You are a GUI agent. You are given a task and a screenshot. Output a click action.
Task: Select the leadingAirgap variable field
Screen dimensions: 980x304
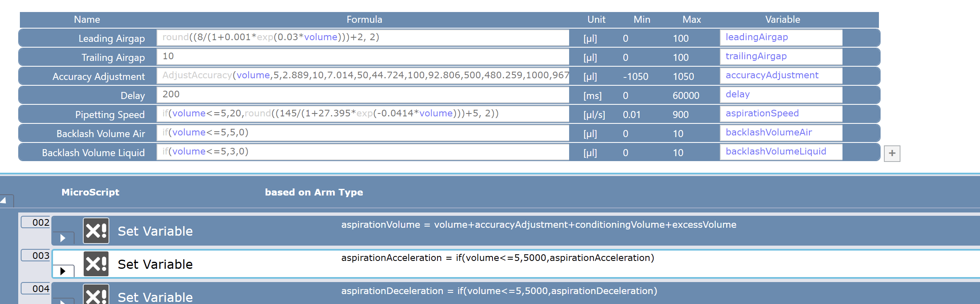[781, 38]
